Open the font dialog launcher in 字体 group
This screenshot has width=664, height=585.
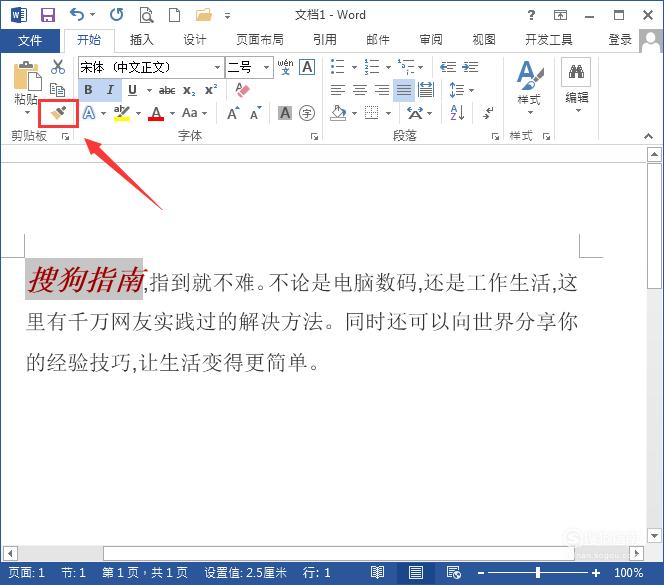click(314, 136)
